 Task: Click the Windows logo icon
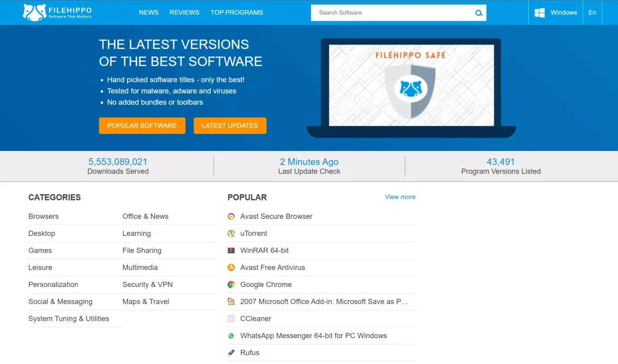tap(540, 13)
